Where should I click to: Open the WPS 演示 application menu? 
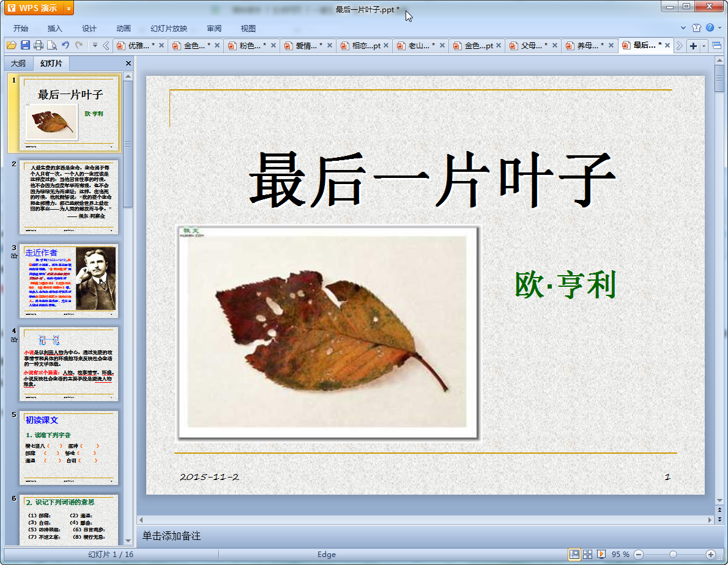pos(33,8)
